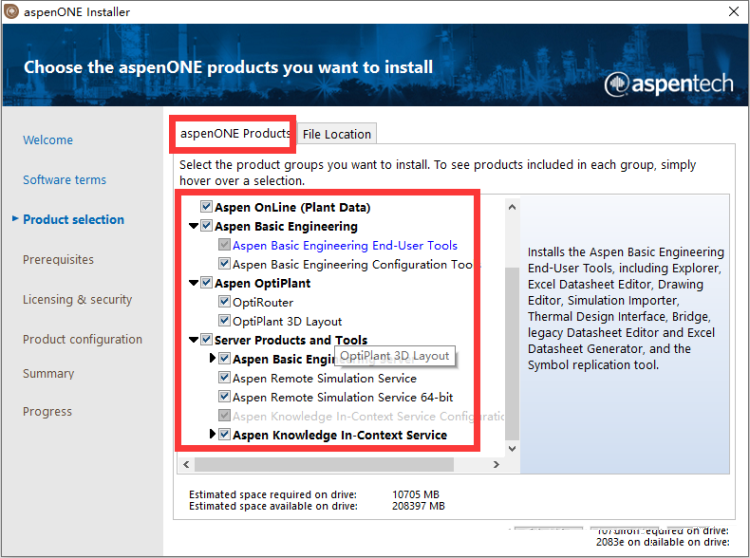Image resolution: width=750 pixels, height=558 pixels.
Task: Go to the Welcome step
Action: pos(48,140)
